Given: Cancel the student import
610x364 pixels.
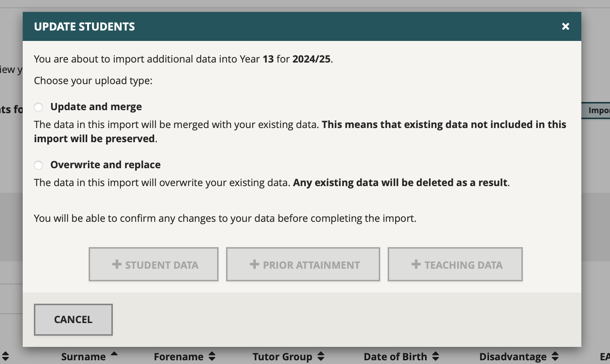Looking at the screenshot, I should (x=73, y=320).
